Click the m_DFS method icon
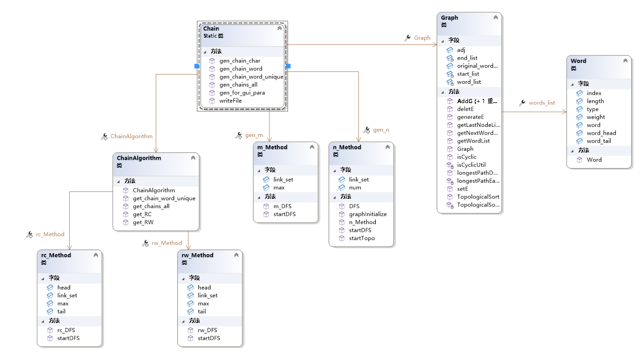Screen dimensions: 644x360 point(266,206)
